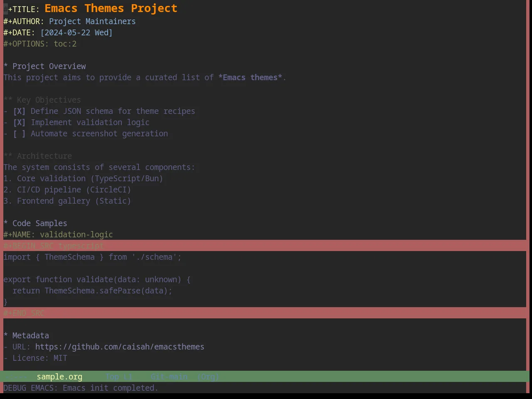Toggle the checkbox for Define JSON schema
Image resolution: width=532 pixels, height=399 pixels.
(19, 111)
